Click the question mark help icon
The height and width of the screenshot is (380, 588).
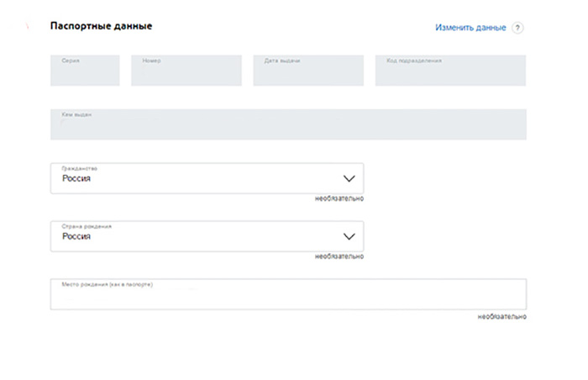pyautogui.click(x=517, y=28)
